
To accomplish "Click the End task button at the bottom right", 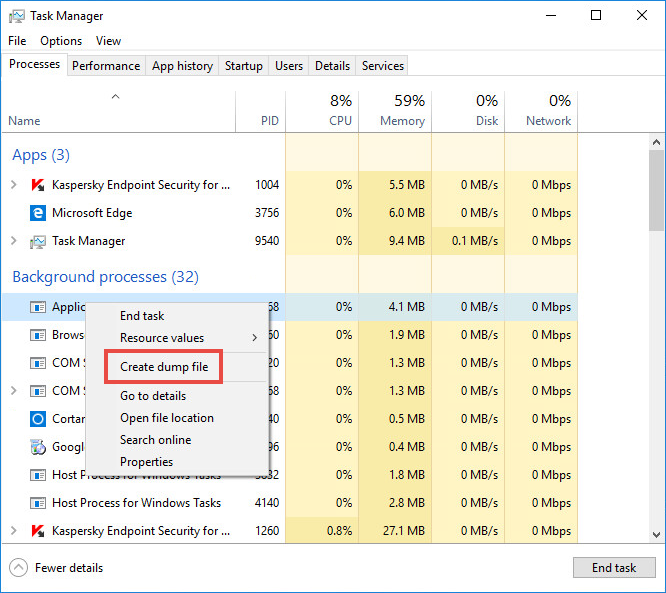I will [x=614, y=568].
